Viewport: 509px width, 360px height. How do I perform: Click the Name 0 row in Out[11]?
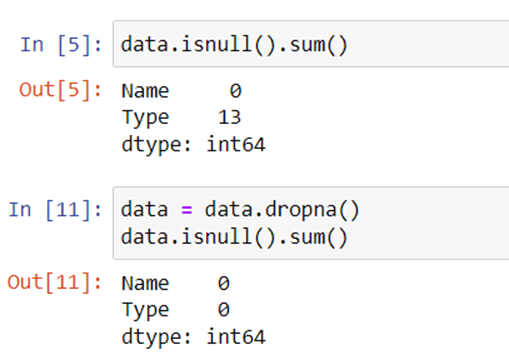coord(176,283)
